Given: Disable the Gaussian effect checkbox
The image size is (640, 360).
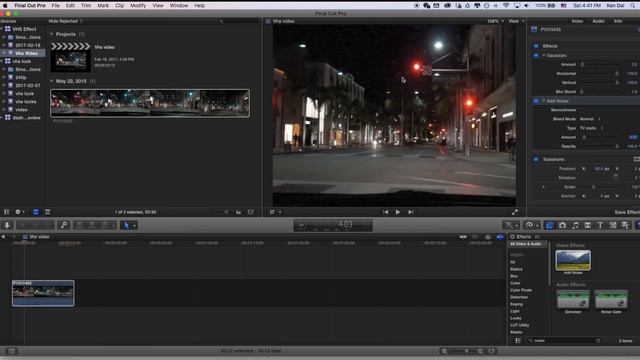Looking at the screenshot, I should click(536, 56).
